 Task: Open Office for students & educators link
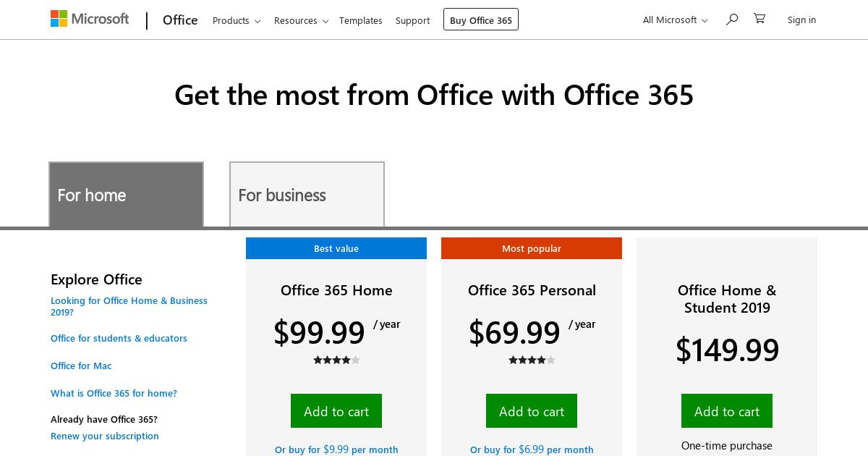click(x=119, y=338)
